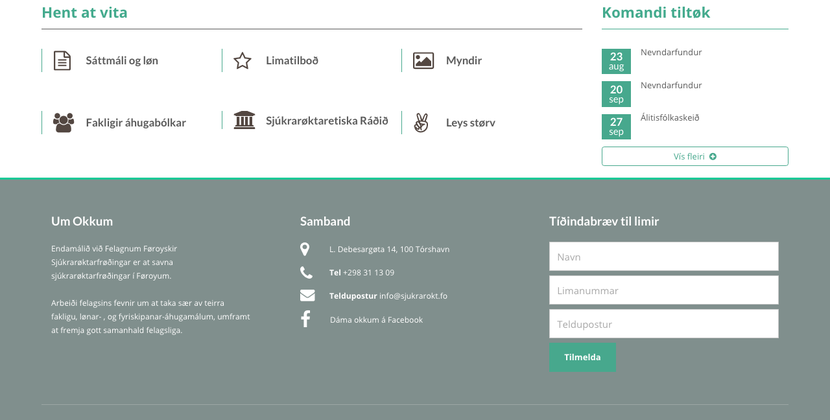Follow the Dáma okkum á Facebook link
This screenshot has width=830, height=420.
(376, 320)
